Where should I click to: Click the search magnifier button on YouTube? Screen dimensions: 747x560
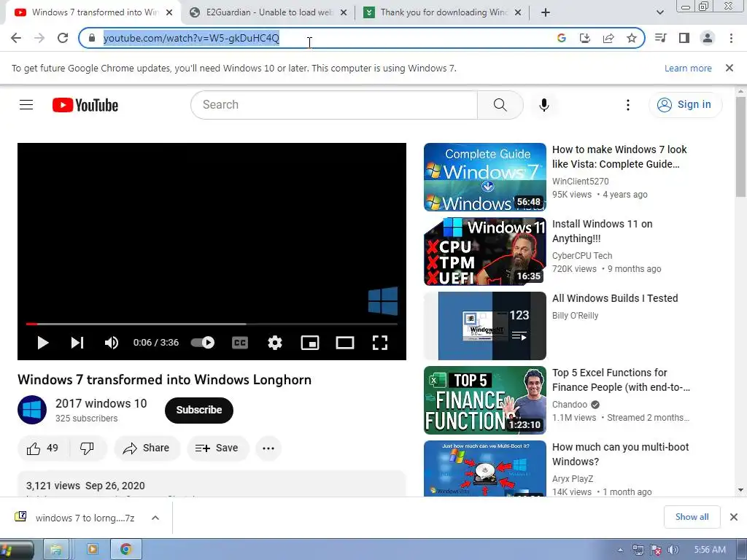pyautogui.click(x=500, y=105)
